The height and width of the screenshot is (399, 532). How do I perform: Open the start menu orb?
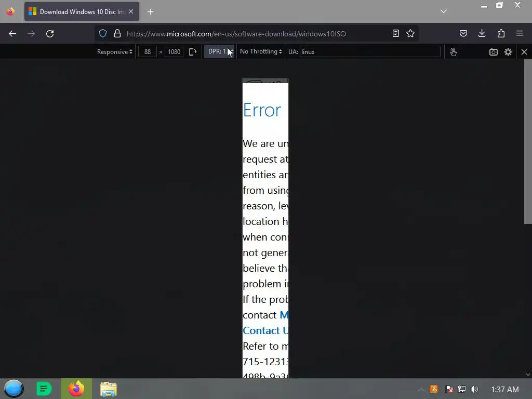pos(14,389)
